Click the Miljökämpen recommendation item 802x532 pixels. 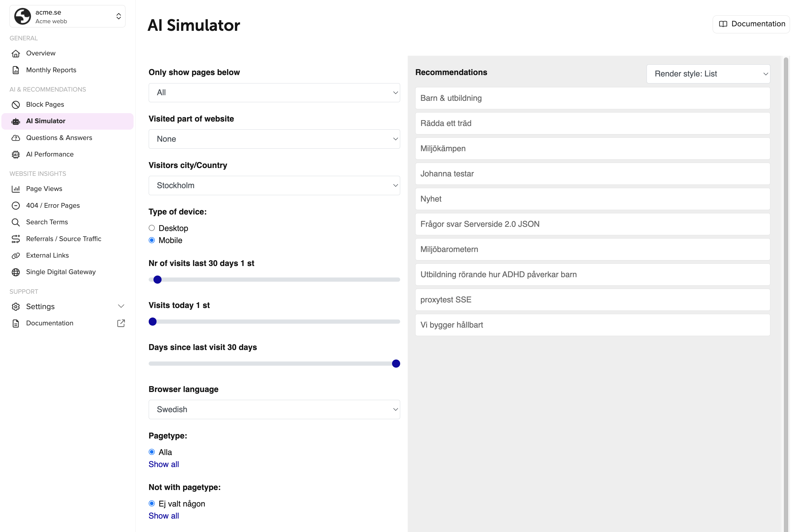[592, 149]
